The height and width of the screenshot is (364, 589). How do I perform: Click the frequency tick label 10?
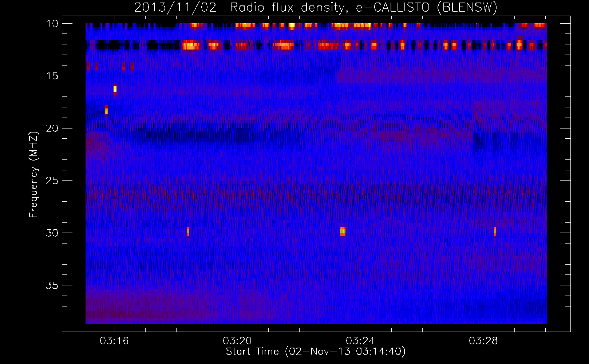(x=52, y=24)
